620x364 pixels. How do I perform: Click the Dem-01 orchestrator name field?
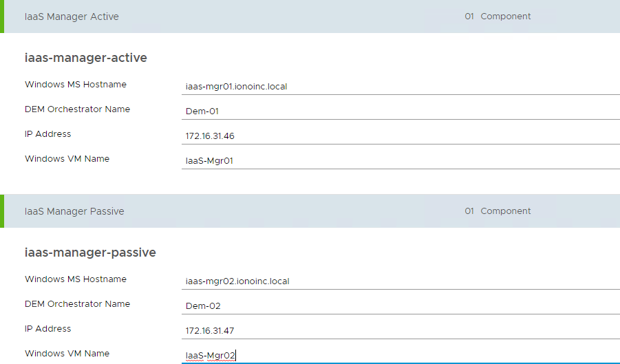click(399, 111)
